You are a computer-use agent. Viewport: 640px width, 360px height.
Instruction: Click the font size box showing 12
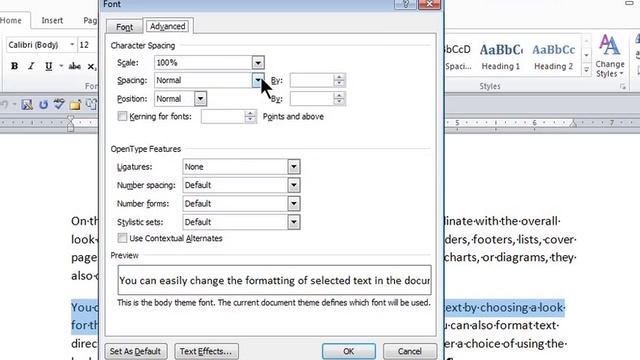(x=87, y=44)
